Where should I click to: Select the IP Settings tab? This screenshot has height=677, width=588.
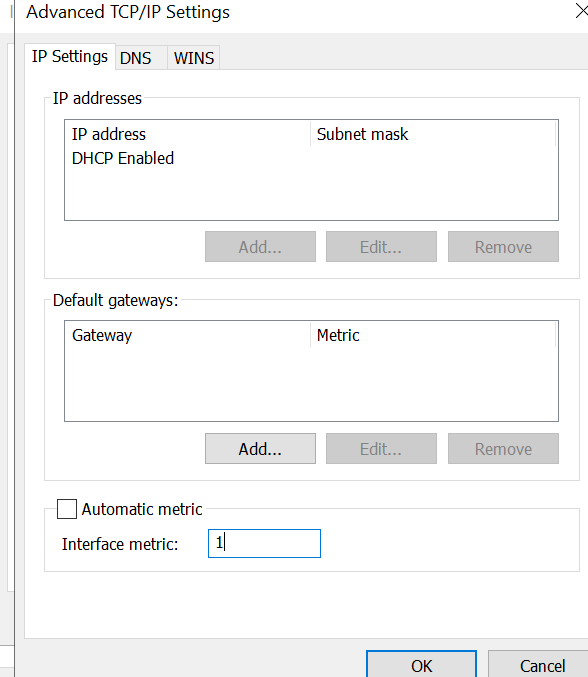click(70, 56)
